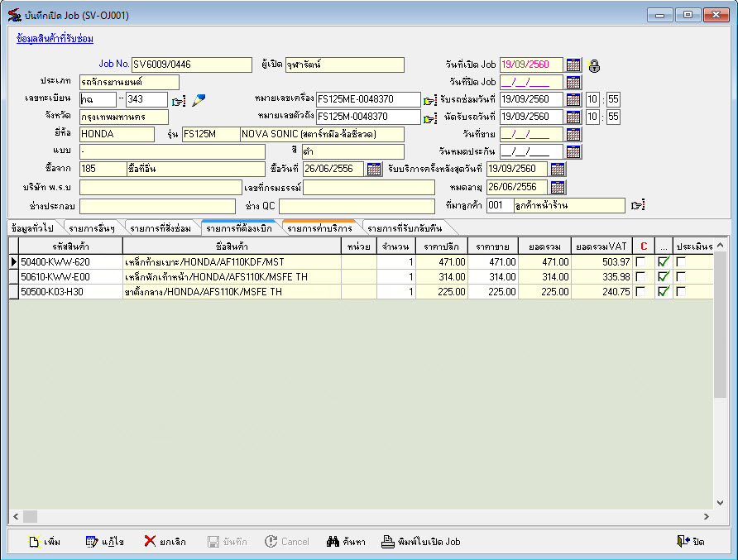Open calendar for วันหมดประกัน date
Screen dimensions: 738x560
573,151
